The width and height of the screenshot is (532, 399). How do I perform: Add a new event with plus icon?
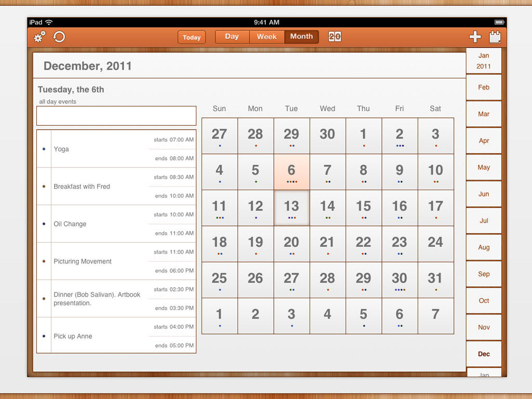(475, 37)
